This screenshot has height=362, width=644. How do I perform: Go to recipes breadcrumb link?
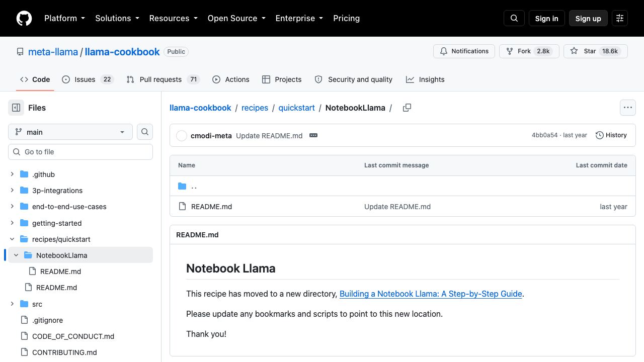tap(255, 108)
